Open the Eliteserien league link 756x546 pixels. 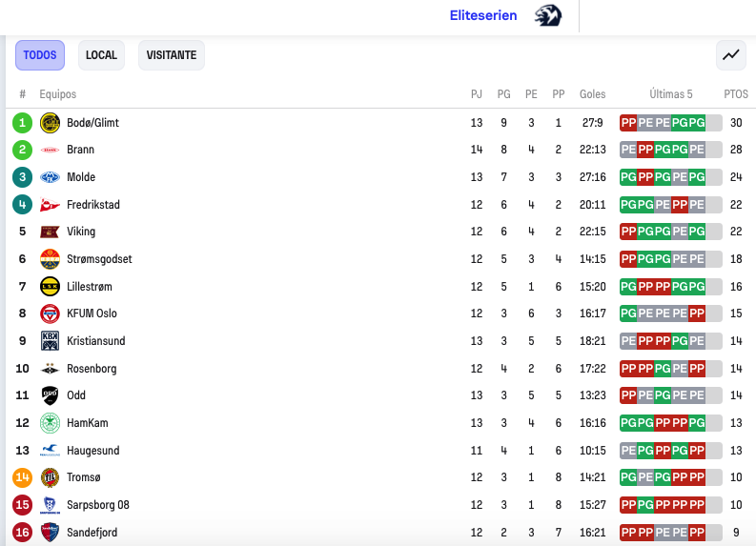(483, 15)
